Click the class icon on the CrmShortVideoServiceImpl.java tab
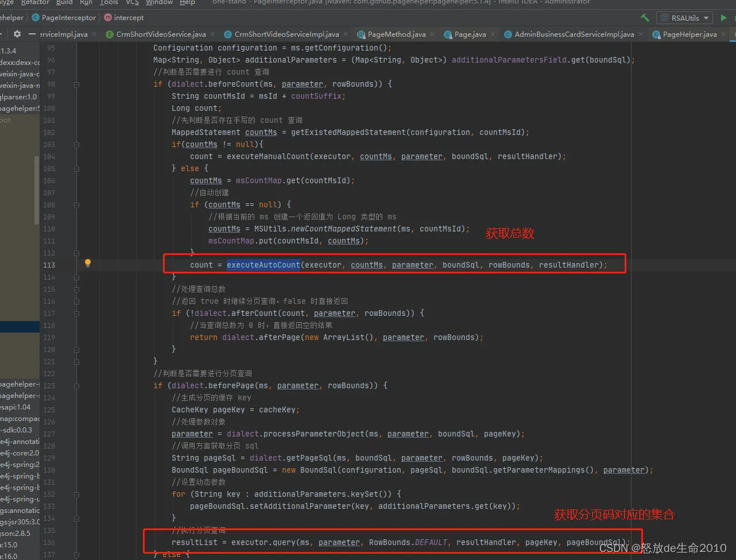736x560 pixels. point(228,34)
